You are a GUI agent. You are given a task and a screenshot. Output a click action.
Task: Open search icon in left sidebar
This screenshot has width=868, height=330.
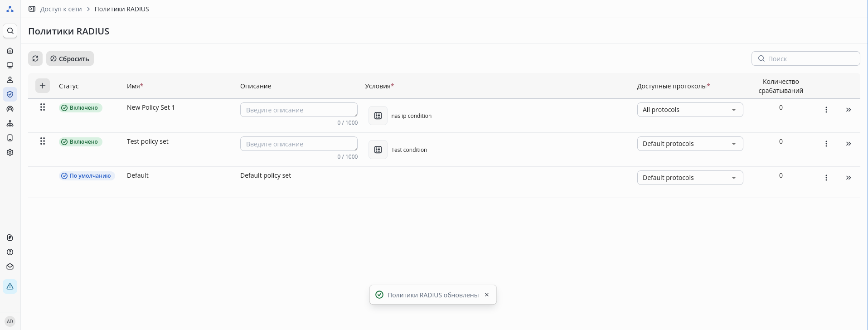[10, 31]
